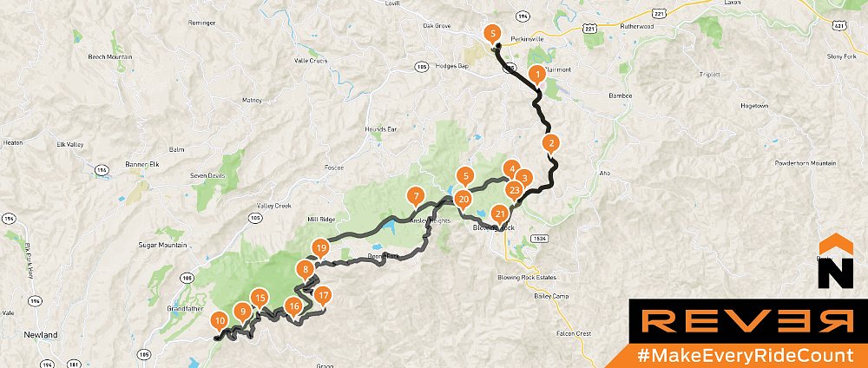Click the start marker labeled S

491,33
